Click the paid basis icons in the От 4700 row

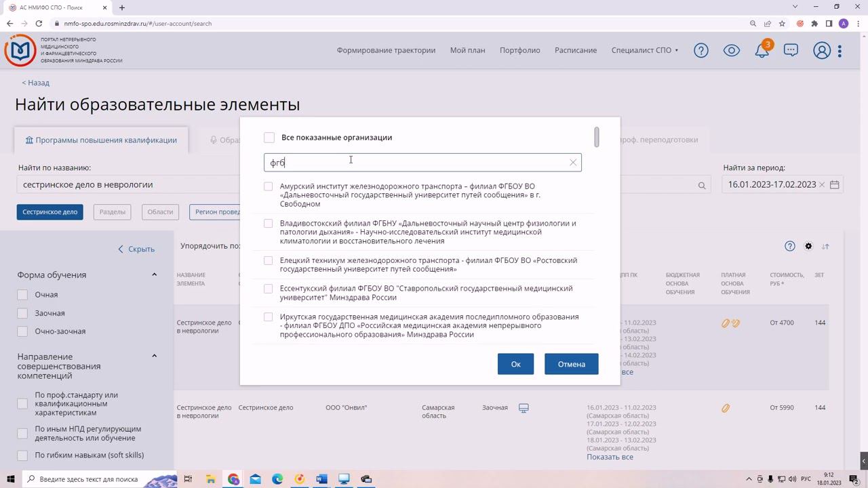[730, 323]
